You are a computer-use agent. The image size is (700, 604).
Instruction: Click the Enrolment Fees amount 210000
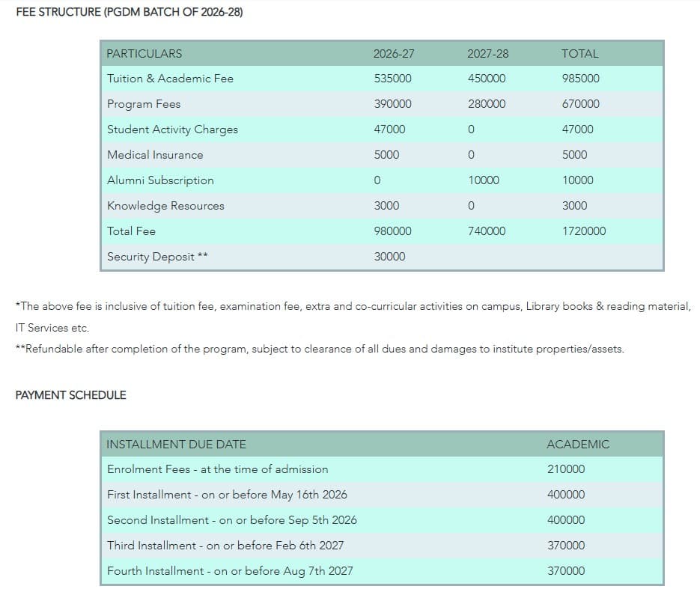coord(566,469)
